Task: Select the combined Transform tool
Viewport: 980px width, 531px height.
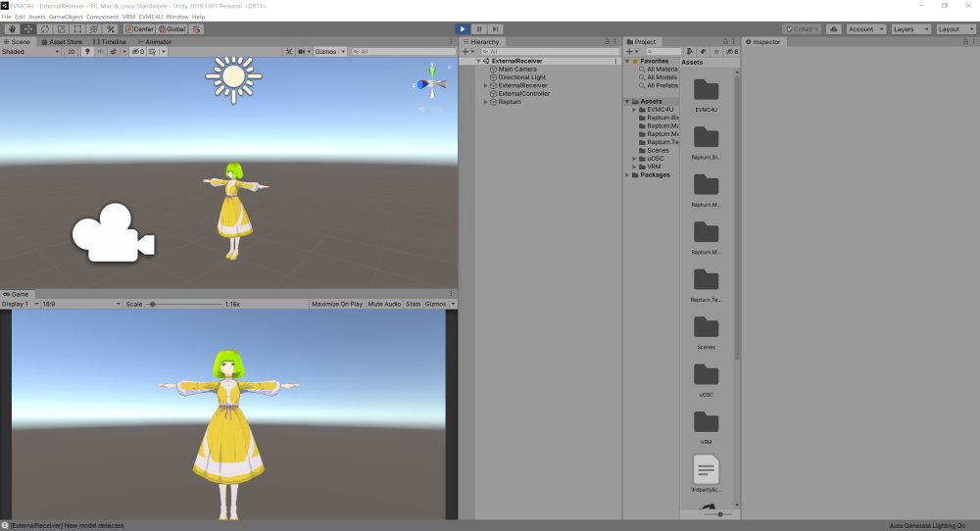Action: click(94, 28)
